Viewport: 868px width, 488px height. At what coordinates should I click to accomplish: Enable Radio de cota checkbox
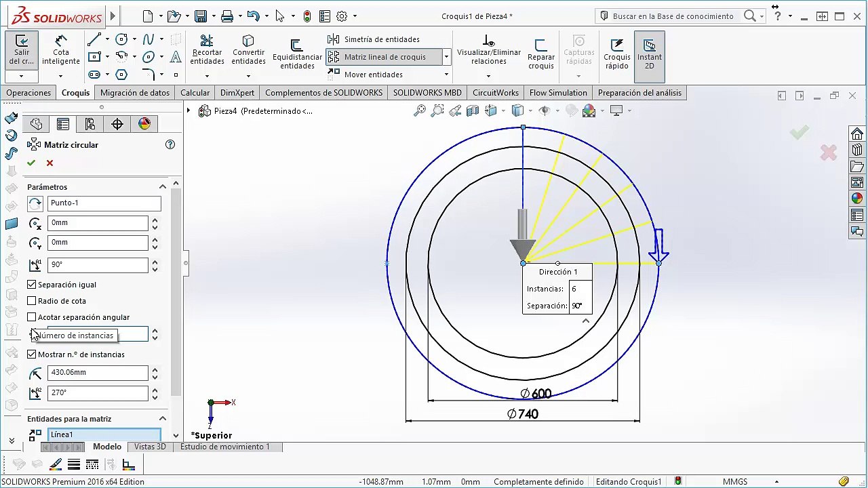32,301
